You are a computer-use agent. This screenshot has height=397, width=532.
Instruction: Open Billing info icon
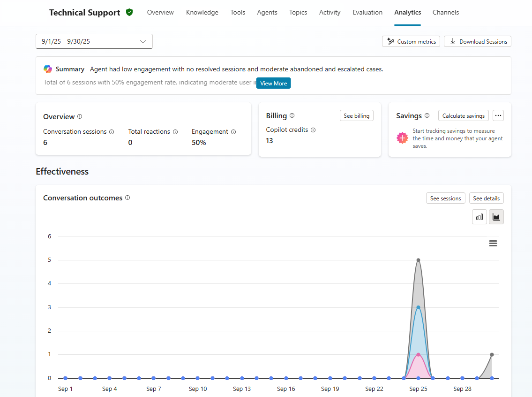pos(292,115)
